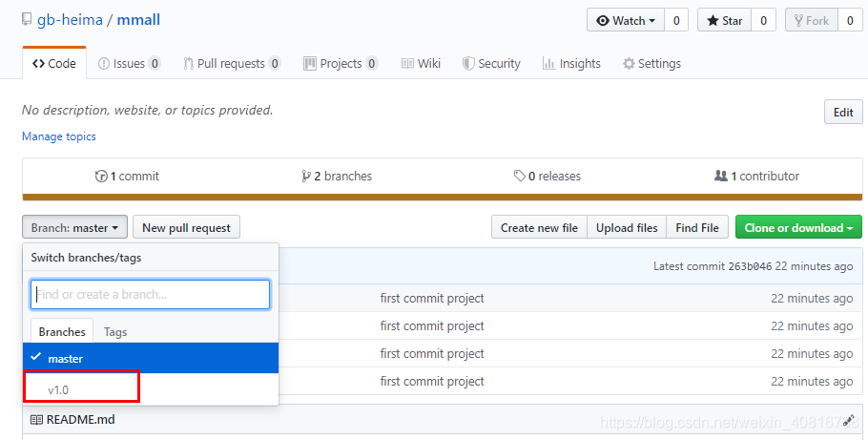
Task: Click the language color bar
Action: pyautogui.click(x=443, y=198)
